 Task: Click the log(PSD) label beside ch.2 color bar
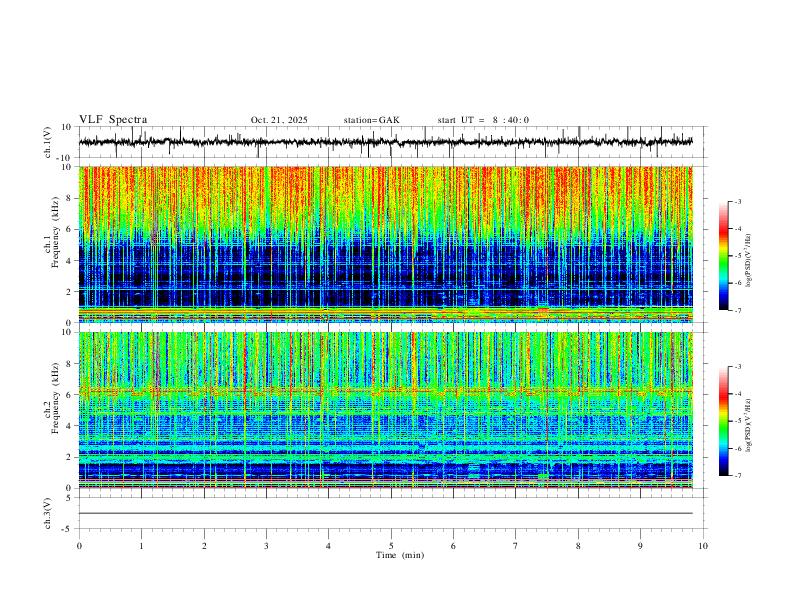pos(749,425)
